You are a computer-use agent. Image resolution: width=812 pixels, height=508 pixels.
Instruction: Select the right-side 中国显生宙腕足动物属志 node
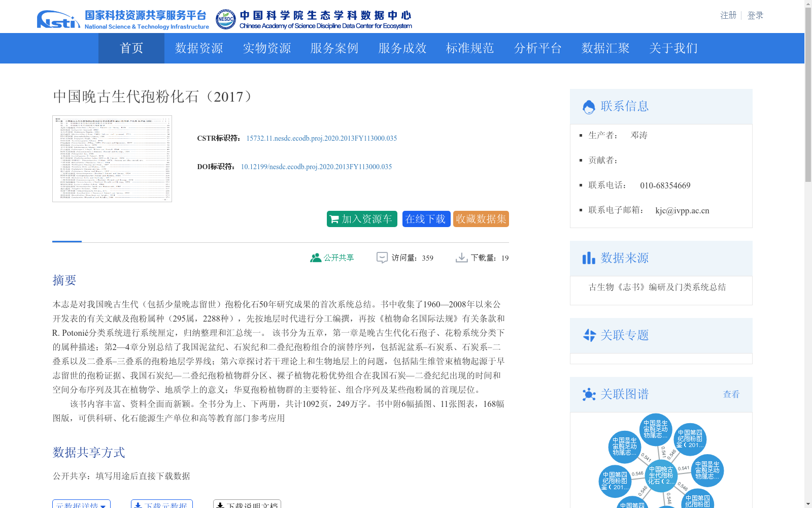[x=707, y=470]
